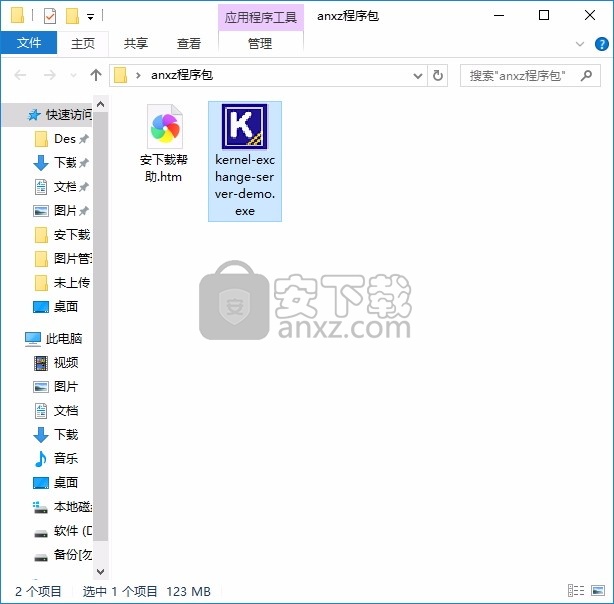Switch to details view
The image size is (614, 604).
coord(576,590)
